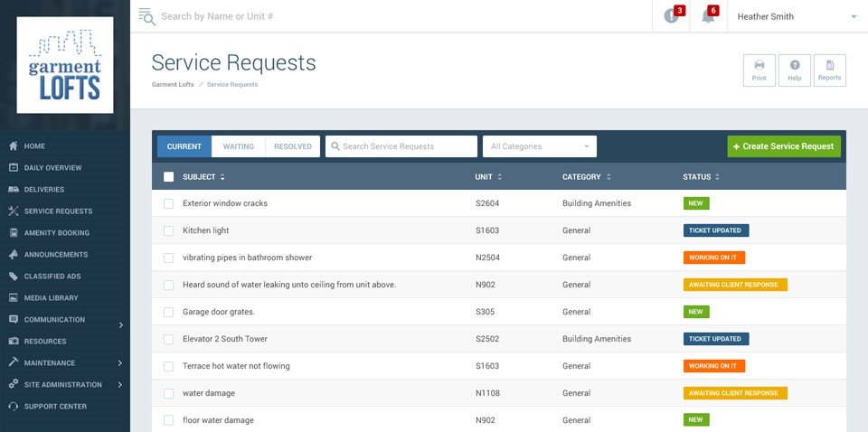868x432 pixels.
Task: Click the New status badge for Exterior window cracks
Action: point(696,203)
